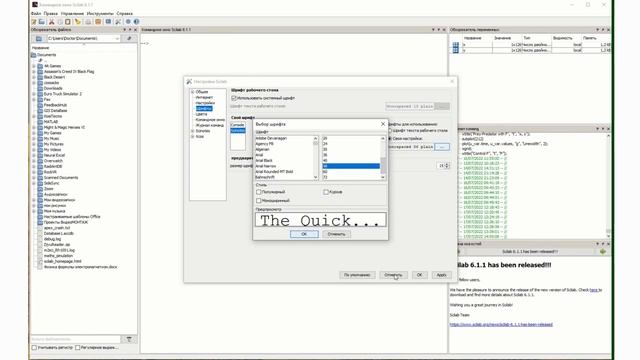The height and width of the screenshot is (360, 640).
Task: Click 'По умолчанию' in preferences dialog
Action: [x=357, y=275]
